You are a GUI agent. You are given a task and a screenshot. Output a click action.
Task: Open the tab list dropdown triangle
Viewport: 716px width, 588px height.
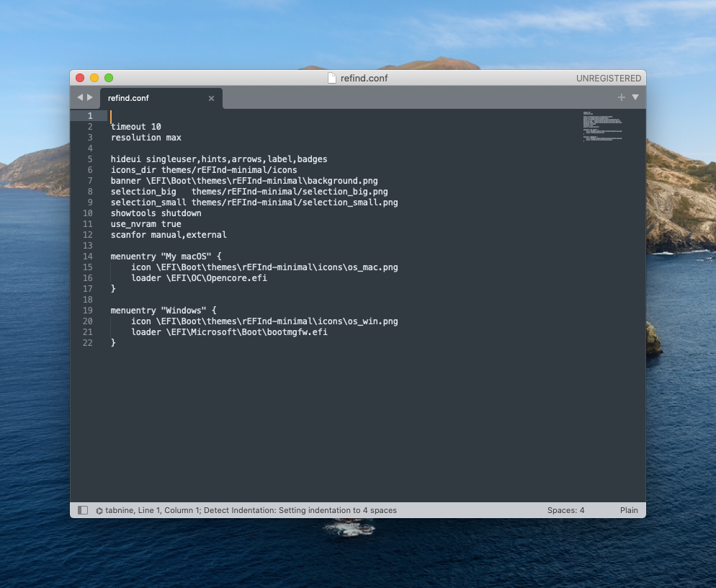click(x=635, y=97)
